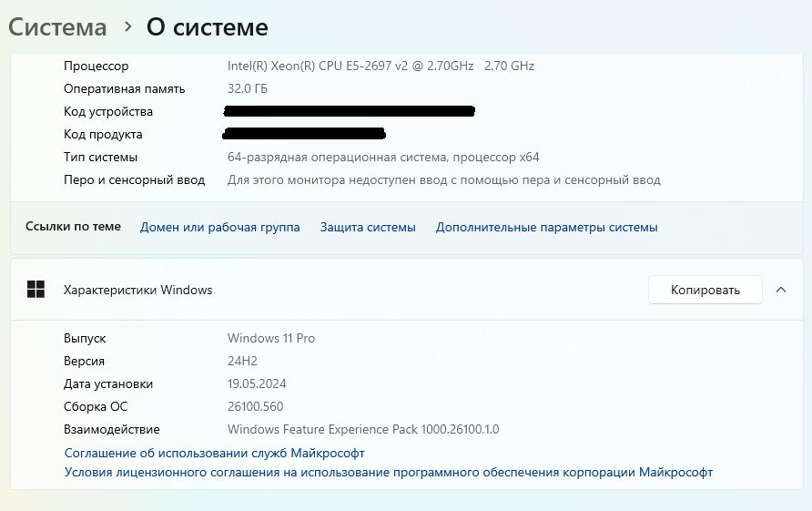The width and height of the screenshot is (812, 511).
Task: Click the 24H2 version value
Action: click(x=242, y=361)
